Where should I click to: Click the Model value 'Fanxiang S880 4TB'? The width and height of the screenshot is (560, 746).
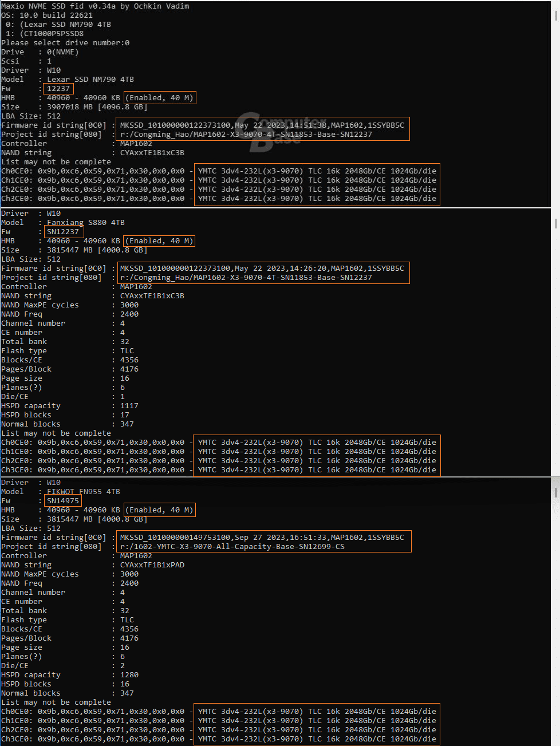[86, 223]
